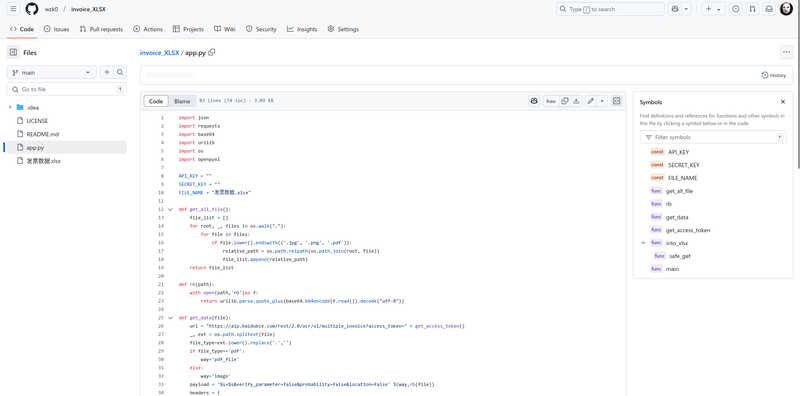
Task: Jump to get_access_token function symbol
Action: [688, 230]
